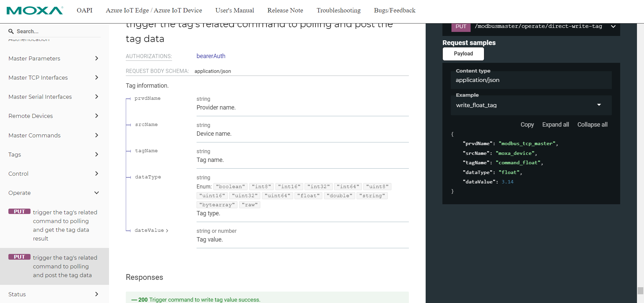Open the direct-write-tag endpoint dropdown chevron
The image size is (644, 303).
613,27
